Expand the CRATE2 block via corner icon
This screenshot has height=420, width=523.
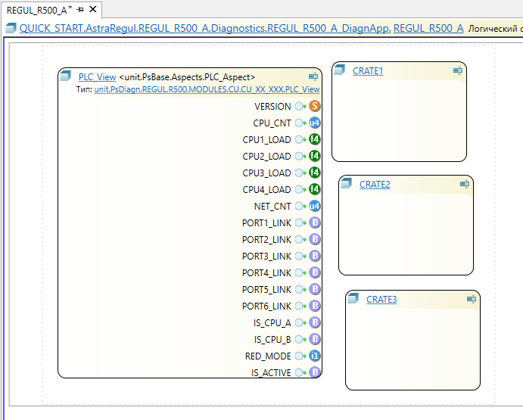pyautogui.click(x=464, y=184)
